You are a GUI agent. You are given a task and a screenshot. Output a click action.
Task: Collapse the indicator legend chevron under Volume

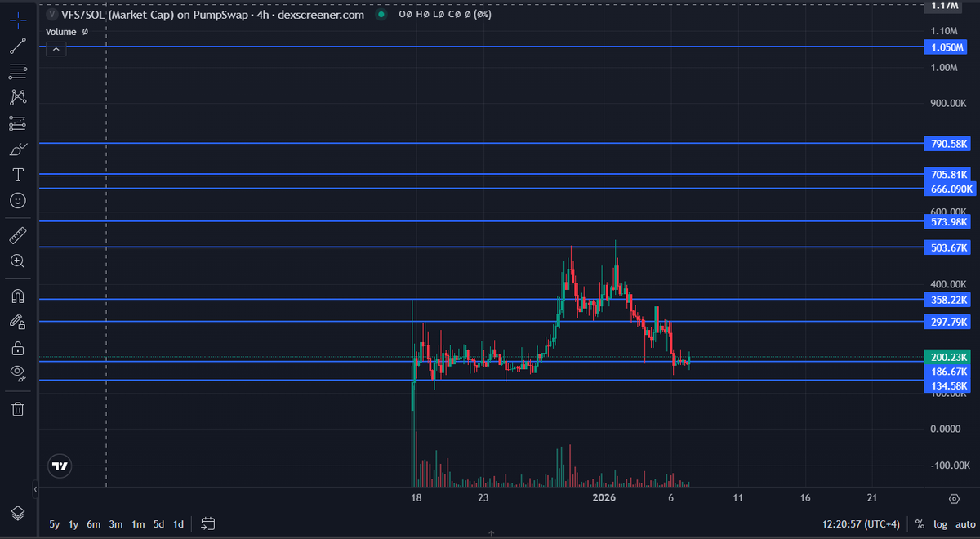(x=56, y=50)
